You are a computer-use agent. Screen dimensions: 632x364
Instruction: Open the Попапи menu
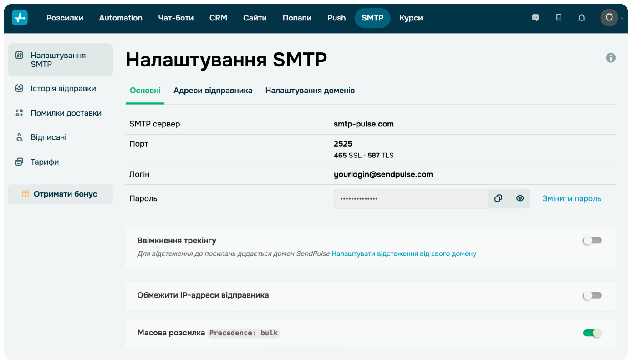pyautogui.click(x=297, y=18)
